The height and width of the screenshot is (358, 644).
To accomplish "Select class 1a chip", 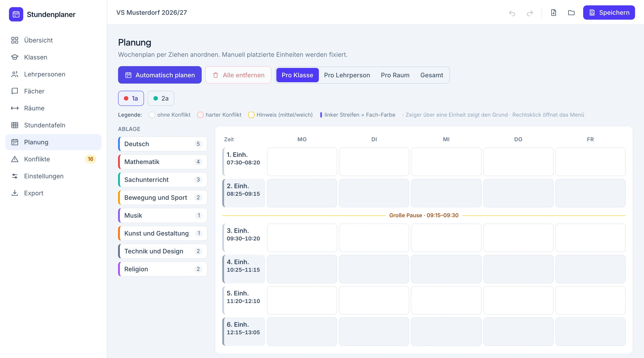I will (x=131, y=98).
